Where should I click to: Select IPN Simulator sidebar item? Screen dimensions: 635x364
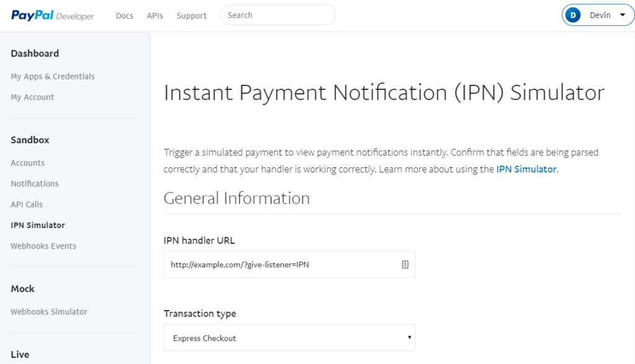point(38,225)
